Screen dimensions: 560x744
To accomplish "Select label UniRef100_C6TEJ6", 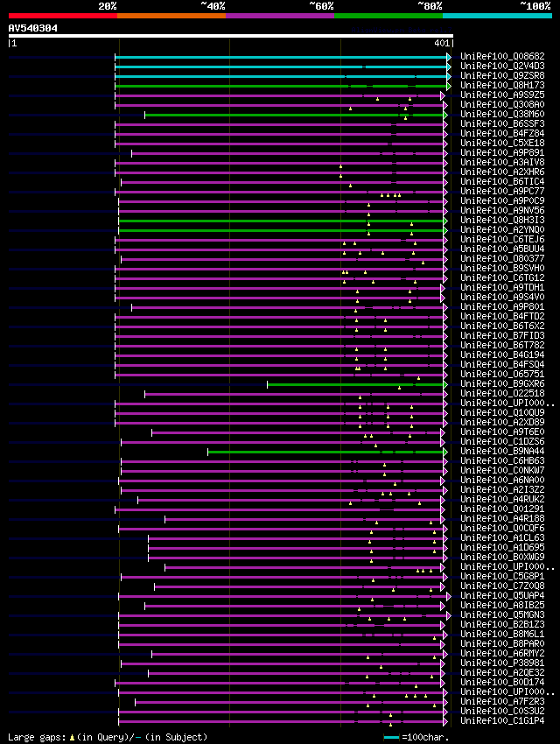I will [502, 239].
